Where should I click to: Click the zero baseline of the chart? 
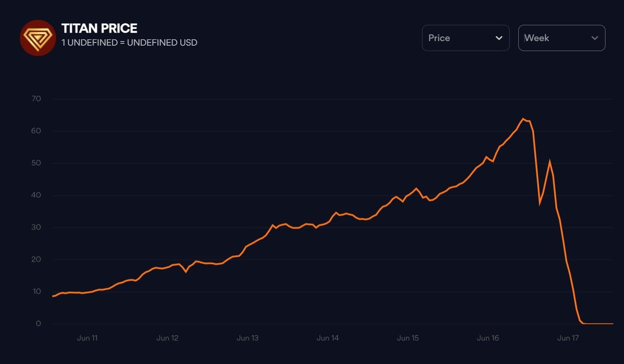(316, 323)
